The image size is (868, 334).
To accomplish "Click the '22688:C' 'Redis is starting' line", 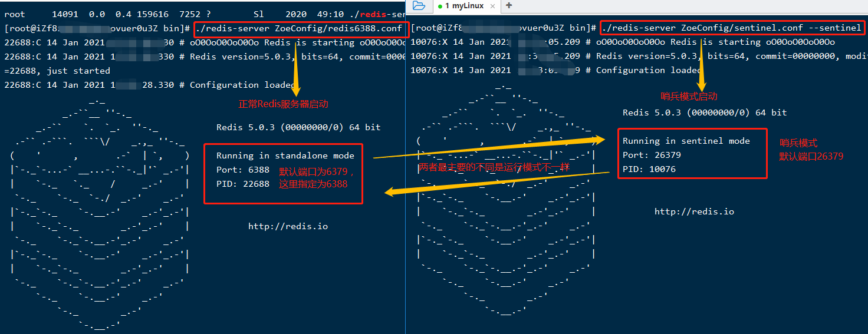I will 205,42.
